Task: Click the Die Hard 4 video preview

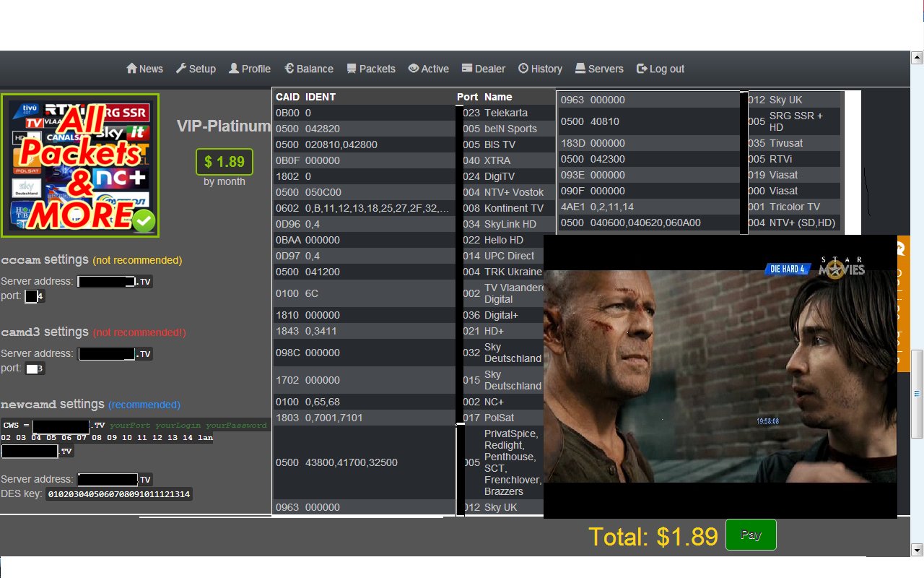Action: tap(720, 376)
